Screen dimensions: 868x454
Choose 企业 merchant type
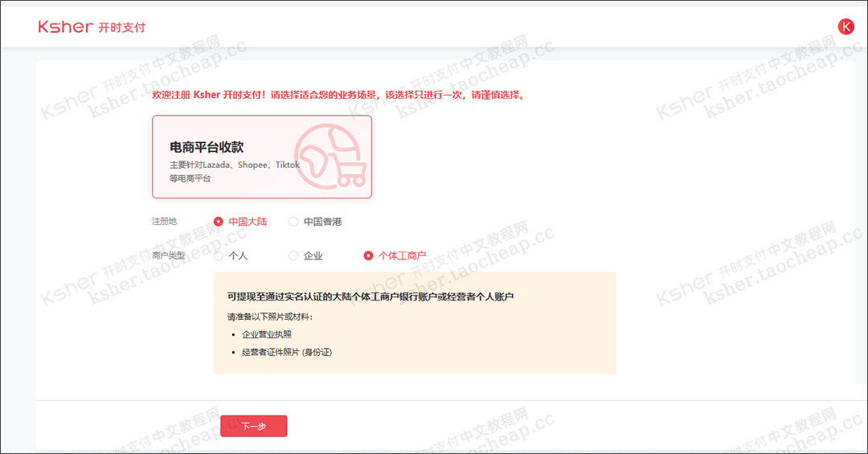coord(305,256)
